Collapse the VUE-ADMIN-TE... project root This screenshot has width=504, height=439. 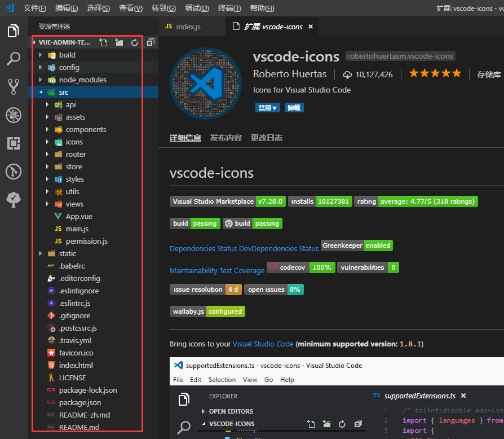[34, 42]
